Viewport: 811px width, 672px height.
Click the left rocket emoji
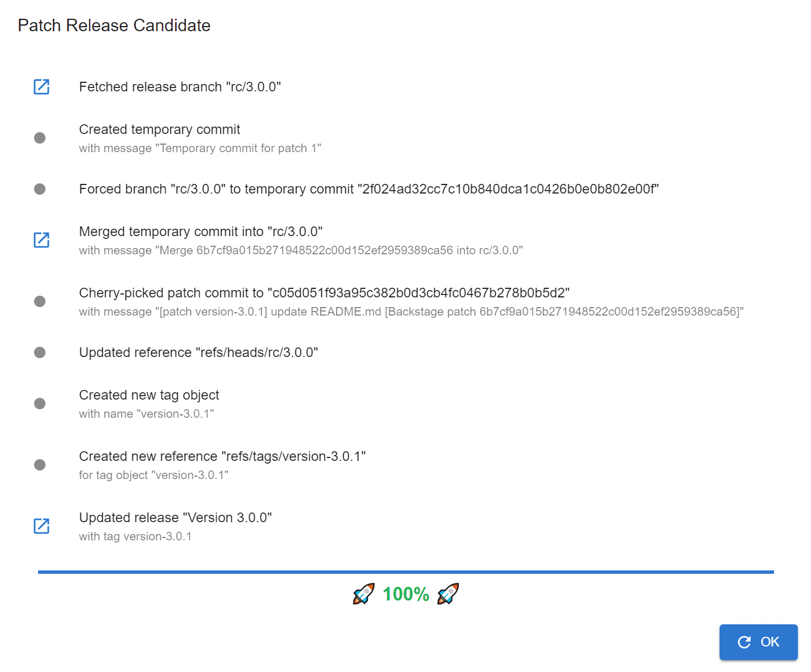pos(363,594)
